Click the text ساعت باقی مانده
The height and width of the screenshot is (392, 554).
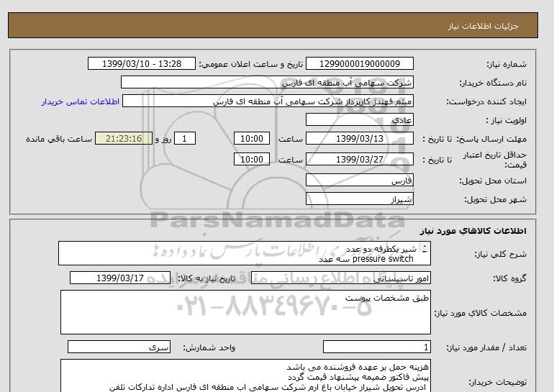click(59, 139)
